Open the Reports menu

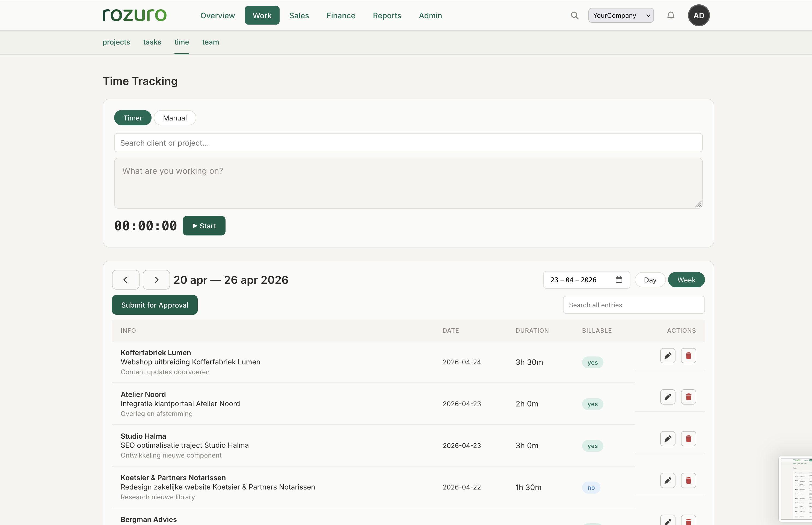pyautogui.click(x=387, y=15)
